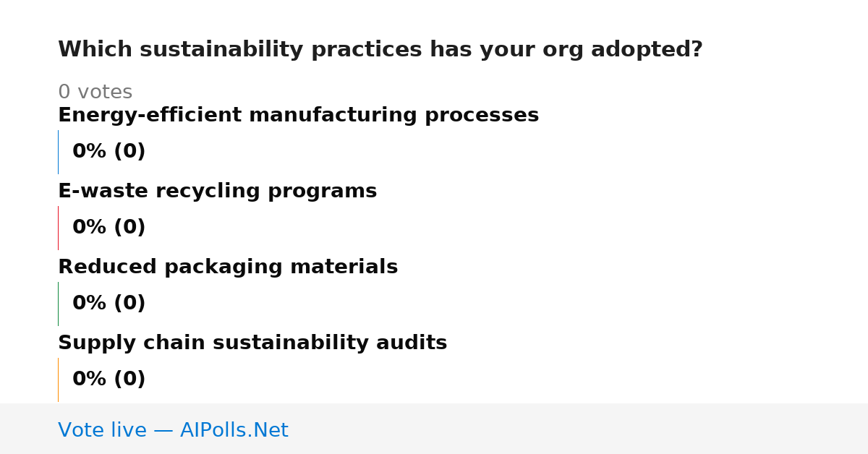Click 0% (0) result under e-waste recycling
This screenshot has height=454, width=868.
(x=109, y=228)
